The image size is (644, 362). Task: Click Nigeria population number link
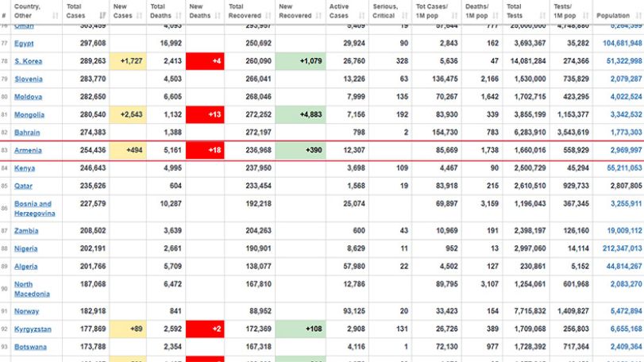pos(622,248)
